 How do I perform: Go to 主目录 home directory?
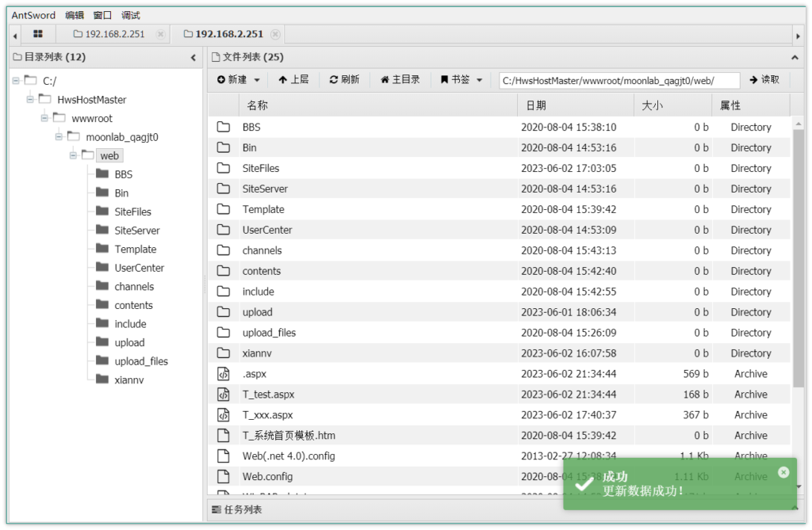400,80
